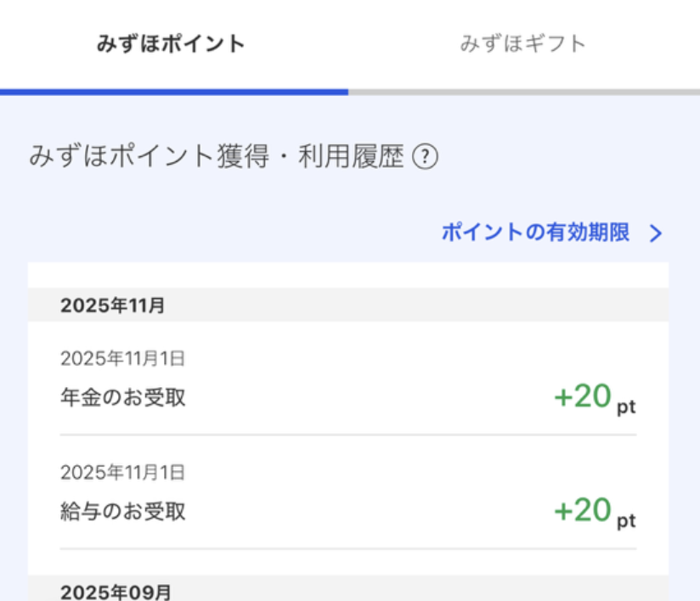Screen dimensions: 700x601
Task: Click the みずほポイント獲得・利用履歴 heading
Action: click(x=217, y=158)
